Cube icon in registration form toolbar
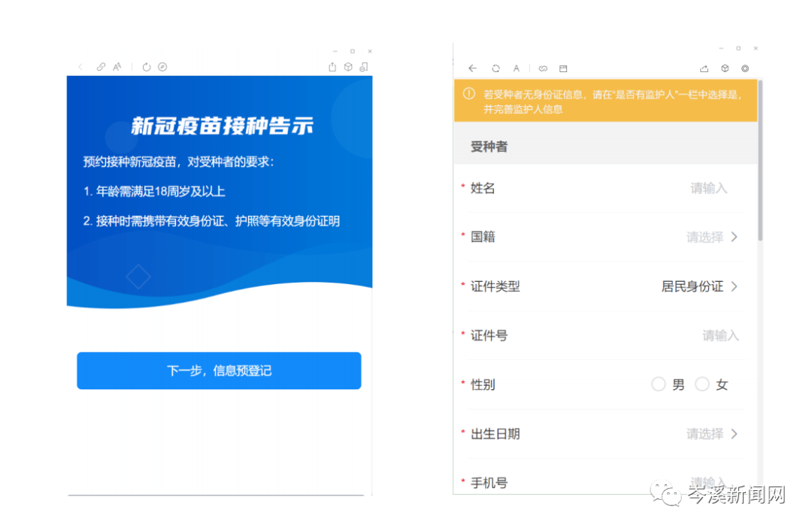812x530 pixels. (725, 68)
